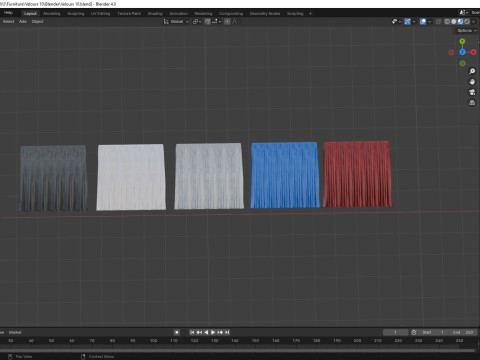Select the dark gray curtain object
The height and width of the screenshot is (360, 480).
[53, 178]
